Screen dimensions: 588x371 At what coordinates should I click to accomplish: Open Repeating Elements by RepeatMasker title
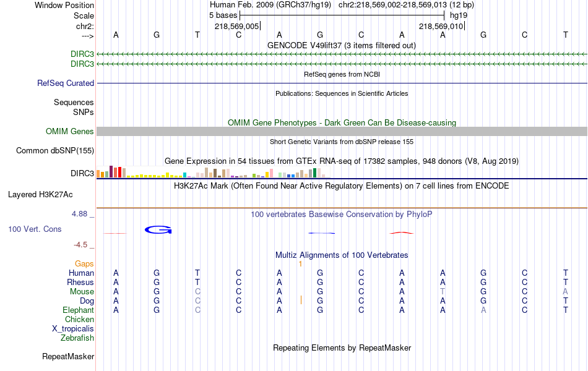[x=342, y=348]
